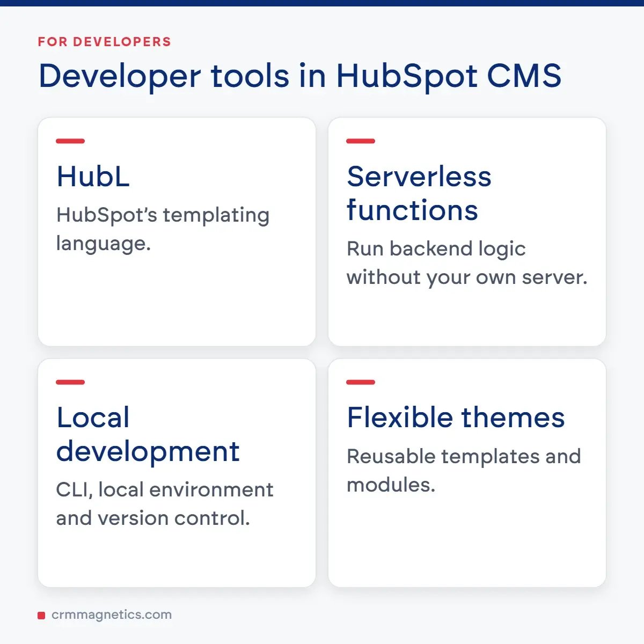Click the 'HubL' card title
This screenshot has height=644, width=644.
pyautogui.click(x=93, y=177)
